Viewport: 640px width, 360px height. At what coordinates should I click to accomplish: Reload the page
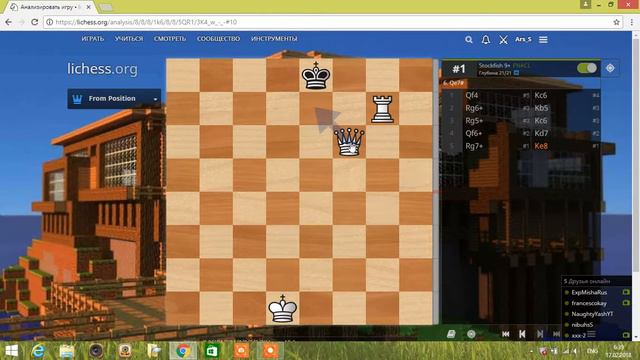tap(35, 22)
